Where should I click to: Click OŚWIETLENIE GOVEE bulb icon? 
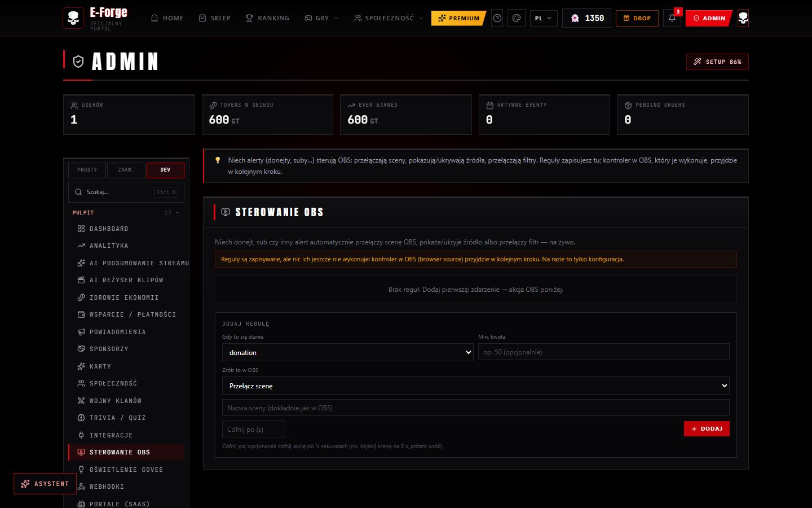[81, 470]
